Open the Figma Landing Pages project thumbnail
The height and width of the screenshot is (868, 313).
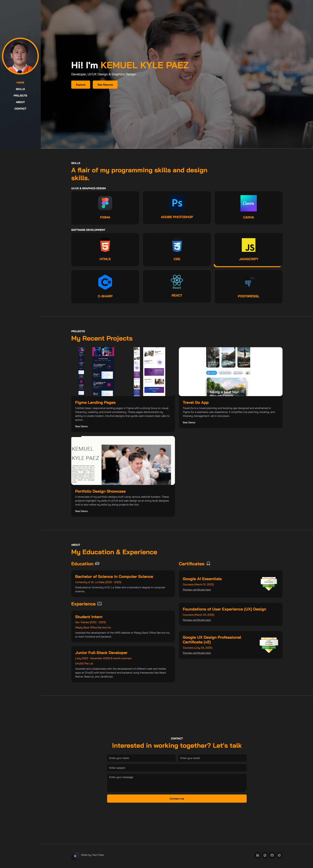(123, 371)
